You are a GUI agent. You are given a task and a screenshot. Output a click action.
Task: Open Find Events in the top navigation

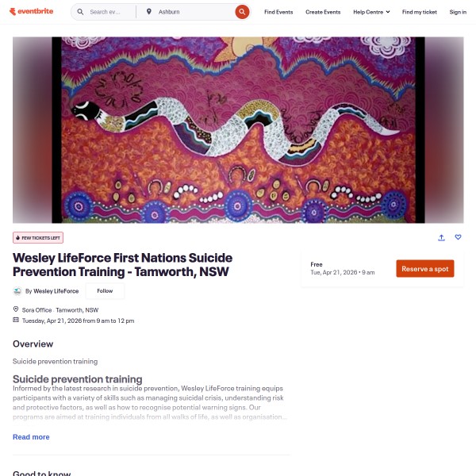coord(278,12)
